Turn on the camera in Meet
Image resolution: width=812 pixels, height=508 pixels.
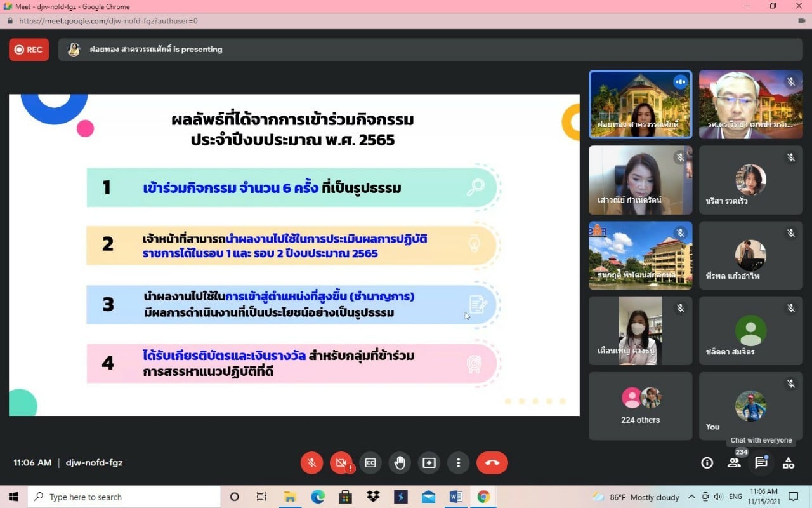(341, 463)
